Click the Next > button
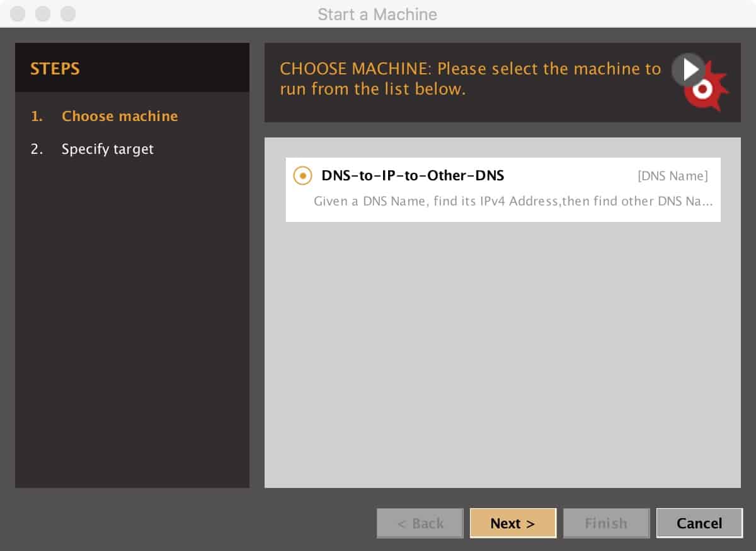This screenshot has height=551, width=756. click(x=513, y=523)
